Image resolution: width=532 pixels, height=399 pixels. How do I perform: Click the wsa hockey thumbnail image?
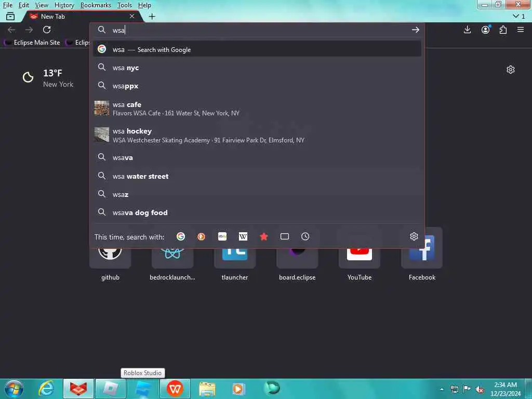tap(102, 135)
